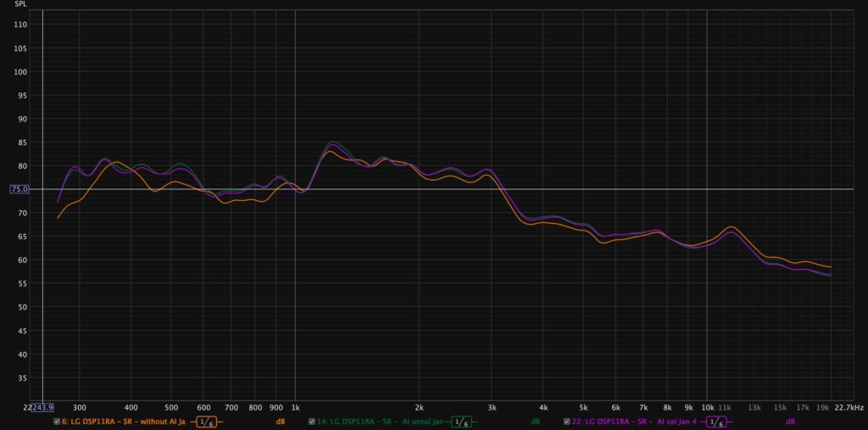Click the orange 1/6 smoothing indicator

click(x=206, y=422)
